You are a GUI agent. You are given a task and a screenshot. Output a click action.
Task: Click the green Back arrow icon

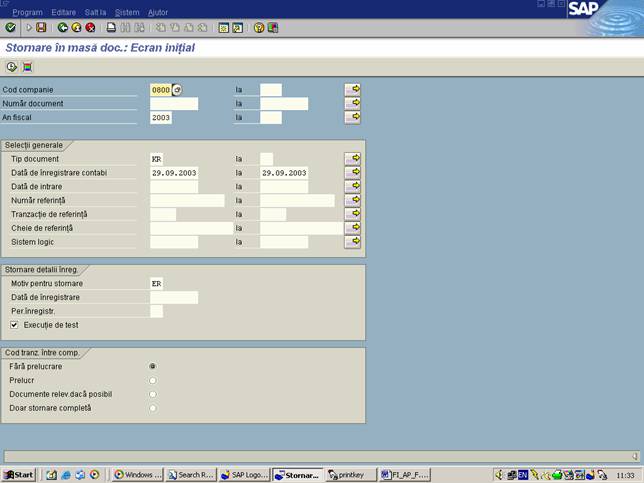pos(63,27)
